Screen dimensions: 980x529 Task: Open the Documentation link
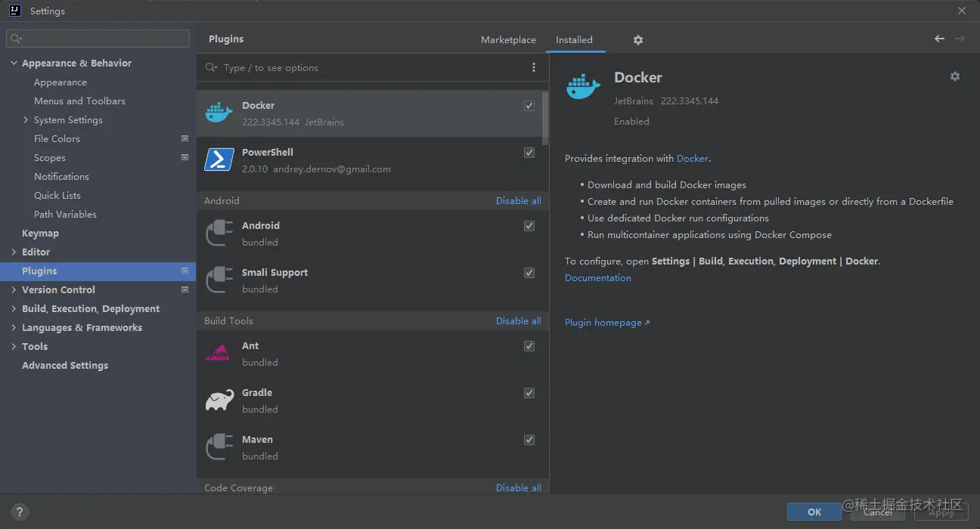pyautogui.click(x=598, y=278)
